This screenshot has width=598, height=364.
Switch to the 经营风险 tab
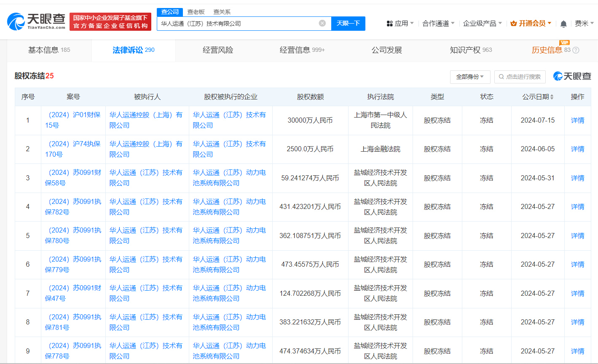pos(218,50)
